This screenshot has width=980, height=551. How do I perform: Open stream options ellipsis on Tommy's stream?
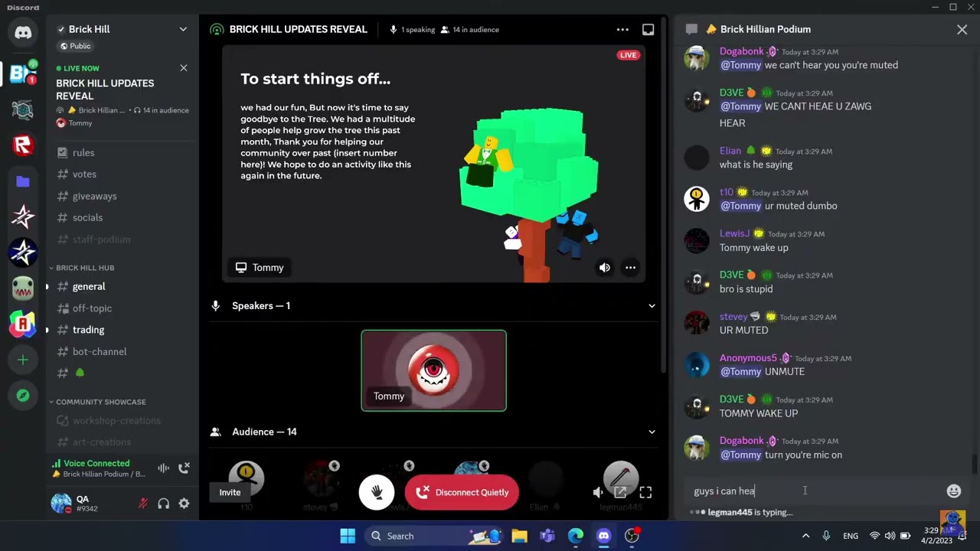pyautogui.click(x=630, y=268)
